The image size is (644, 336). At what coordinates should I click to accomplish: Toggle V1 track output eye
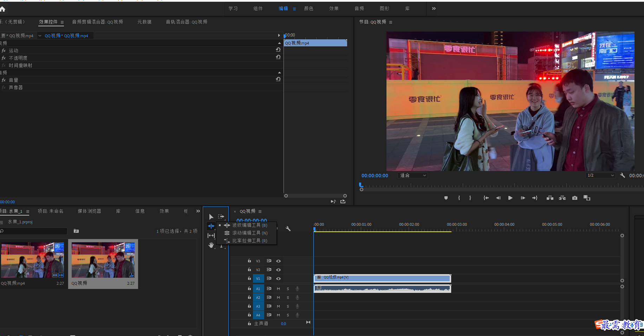(x=278, y=278)
